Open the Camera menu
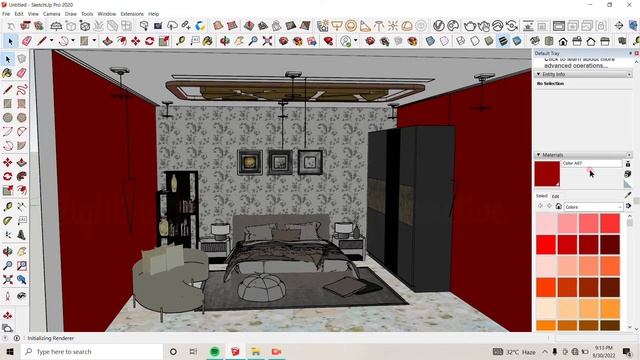This screenshot has width=640, height=360. click(x=51, y=14)
